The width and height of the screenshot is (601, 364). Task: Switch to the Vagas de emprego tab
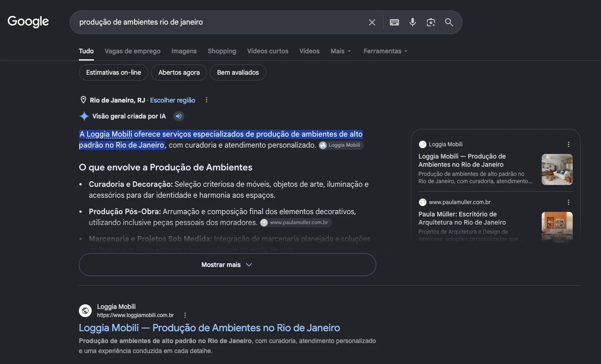point(133,51)
